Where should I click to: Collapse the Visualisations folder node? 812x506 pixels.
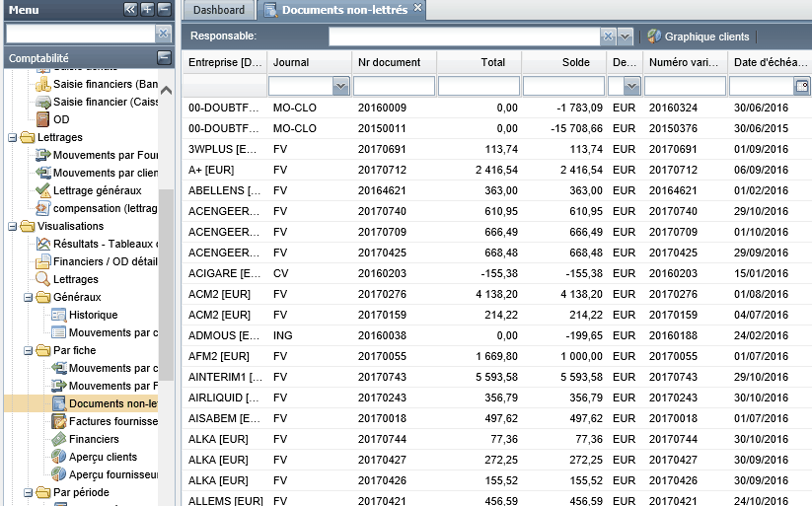coord(13,226)
